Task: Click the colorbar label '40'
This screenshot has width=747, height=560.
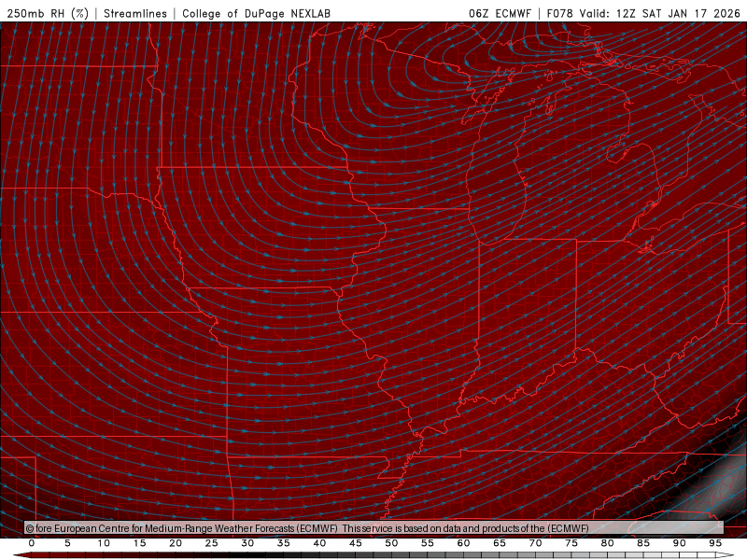Action: click(319, 543)
